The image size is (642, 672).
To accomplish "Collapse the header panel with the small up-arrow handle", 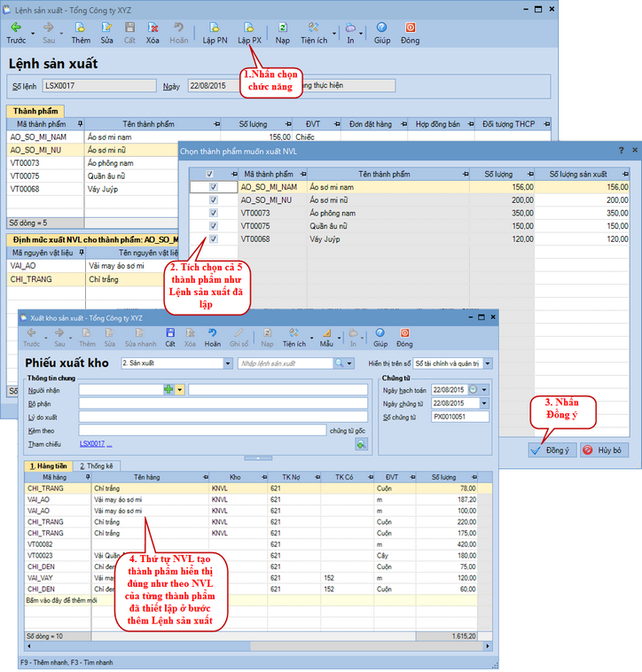I will [x=258, y=458].
